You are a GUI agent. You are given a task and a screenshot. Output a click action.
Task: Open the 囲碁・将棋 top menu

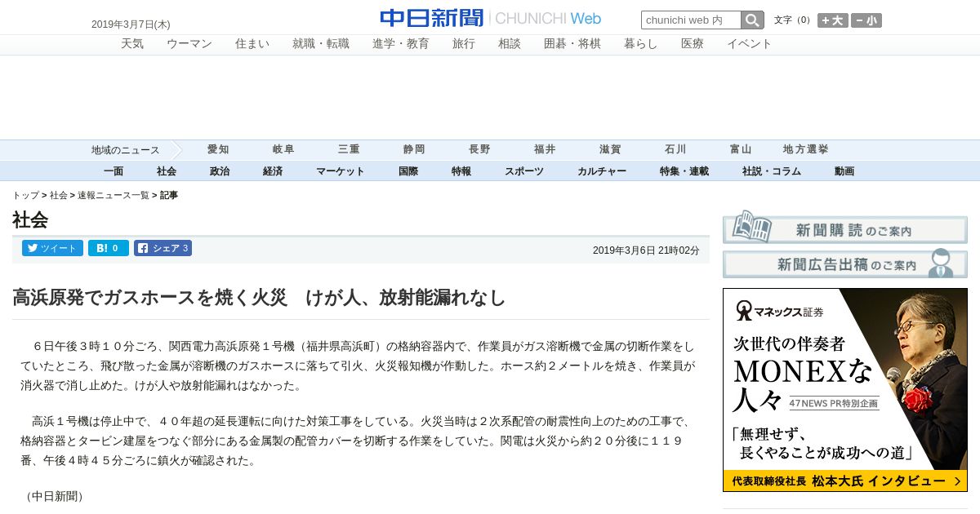(x=572, y=44)
